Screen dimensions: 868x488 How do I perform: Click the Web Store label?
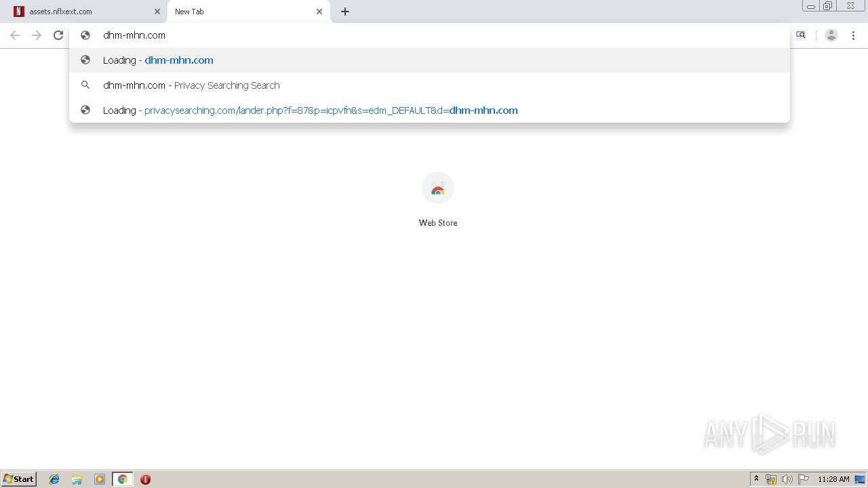(438, 223)
